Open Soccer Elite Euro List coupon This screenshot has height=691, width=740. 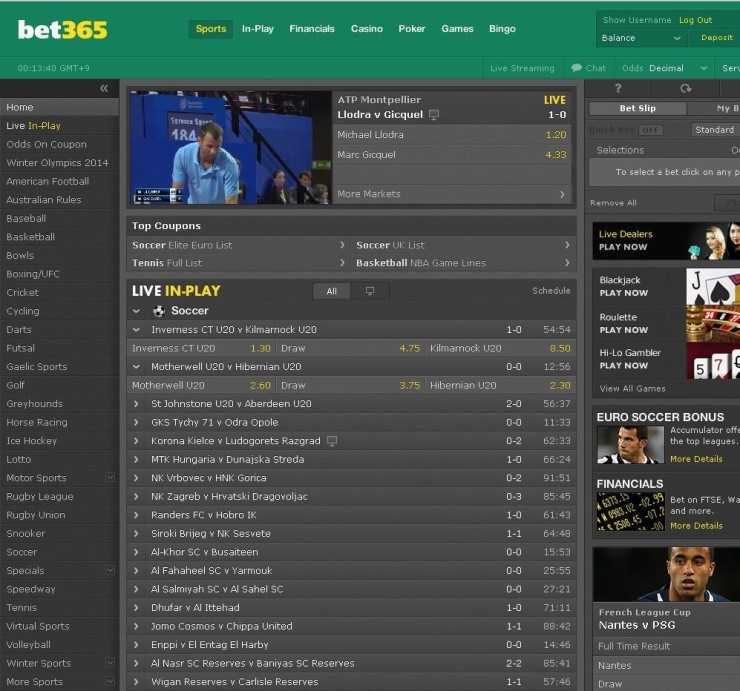click(x=238, y=245)
